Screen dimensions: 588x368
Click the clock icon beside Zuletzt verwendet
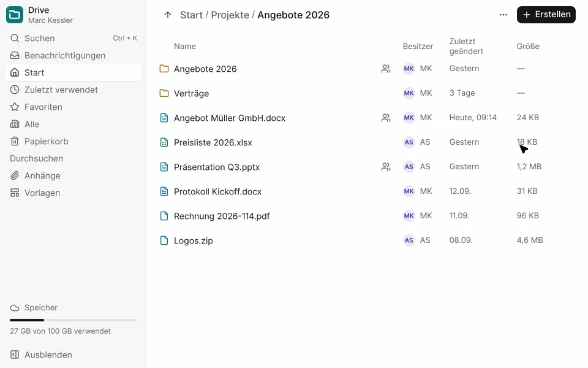[x=15, y=90]
